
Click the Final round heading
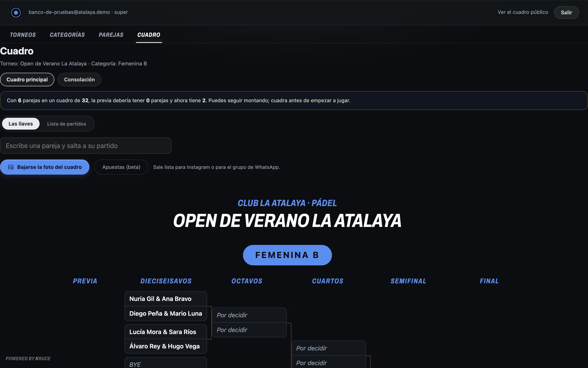click(489, 281)
